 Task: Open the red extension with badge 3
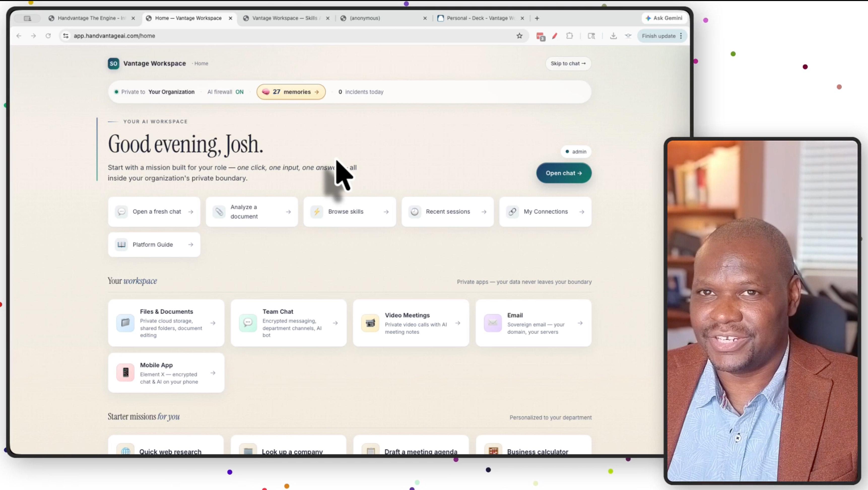[x=541, y=36]
